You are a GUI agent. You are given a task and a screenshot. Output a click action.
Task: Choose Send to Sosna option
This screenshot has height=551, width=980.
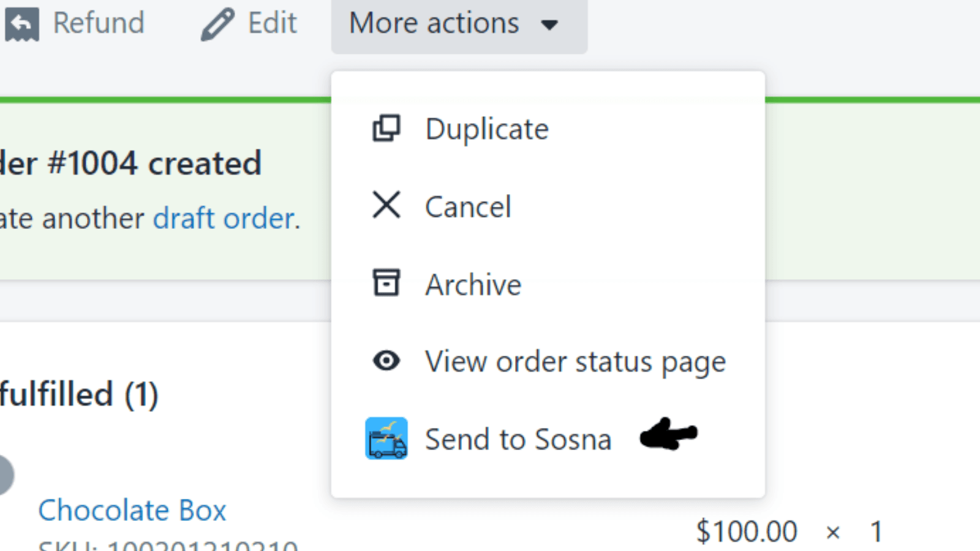pos(518,438)
